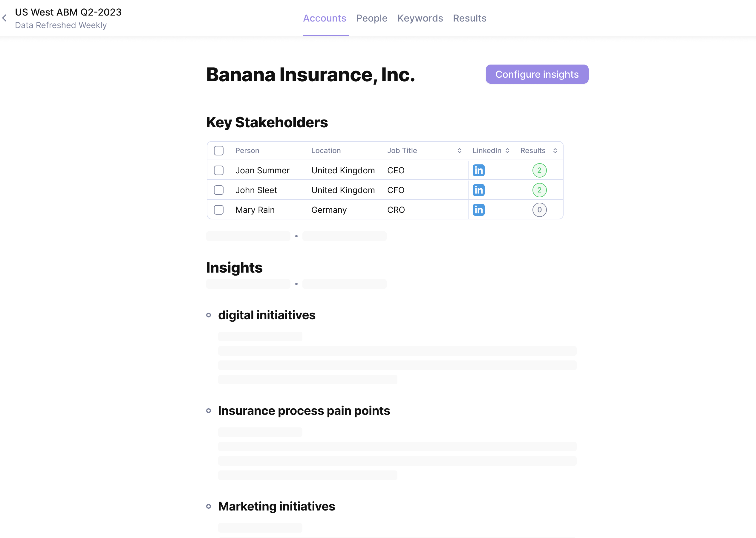Click Joan Summer's results count badge
The height and width of the screenshot is (538, 756).
tap(539, 170)
